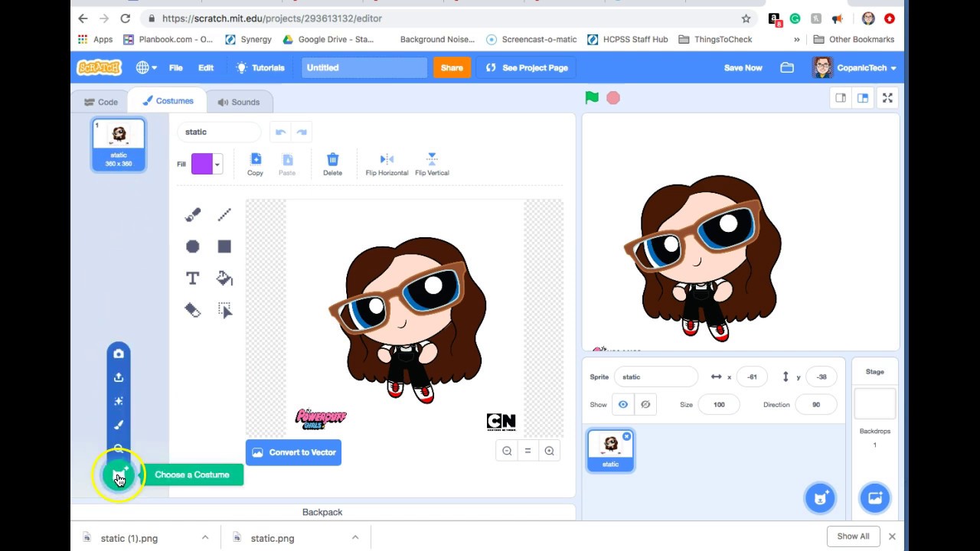Bookmark this page with star icon
The image size is (980, 551).
[x=746, y=18]
